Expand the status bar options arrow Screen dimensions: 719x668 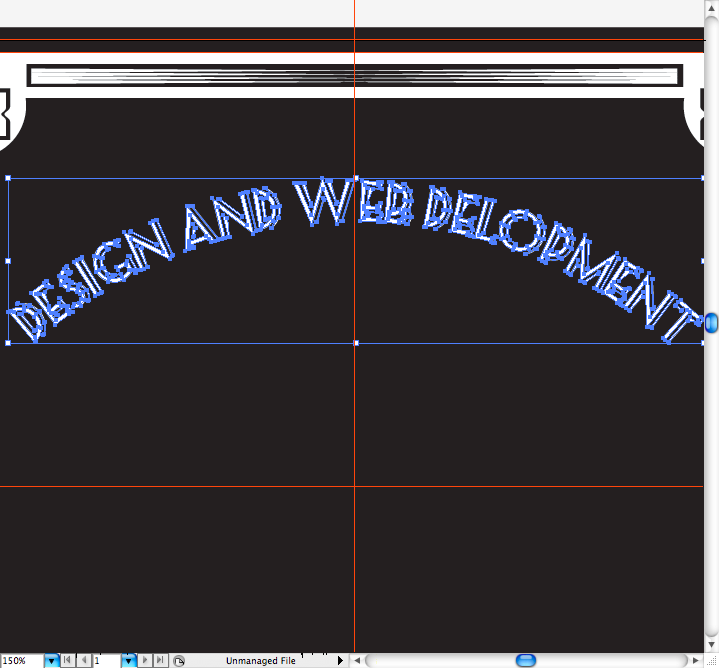click(340, 660)
